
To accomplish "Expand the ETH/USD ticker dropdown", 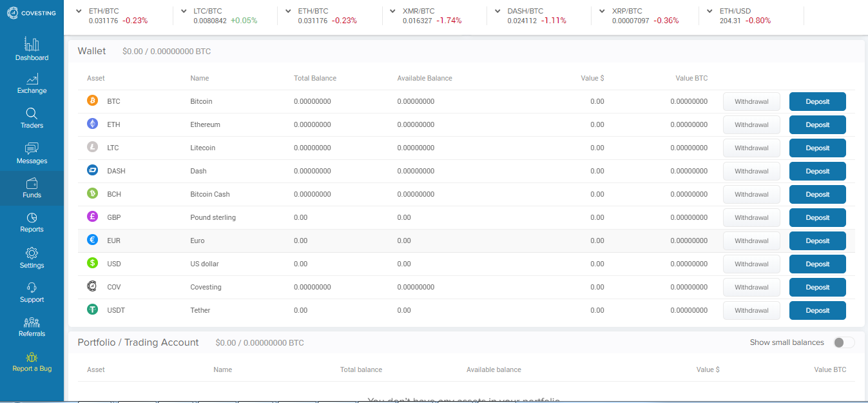I will [709, 11].
